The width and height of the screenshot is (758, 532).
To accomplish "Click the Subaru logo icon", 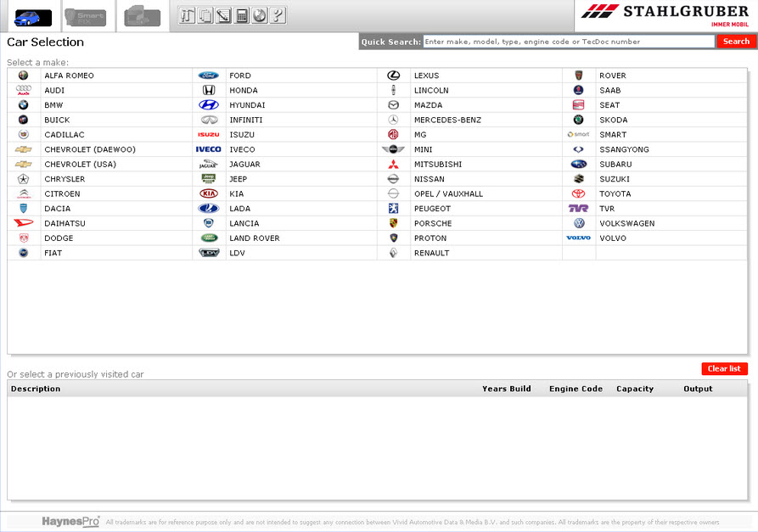I will [579, 165].
